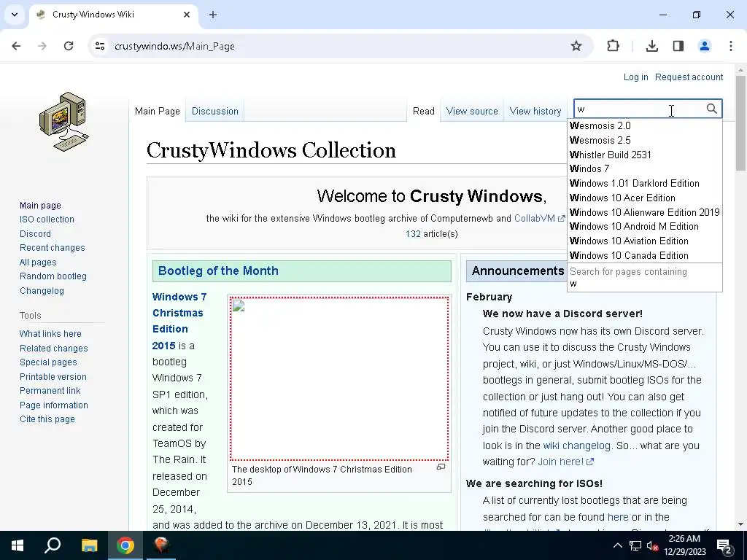The height and width of the screenshot is (560, 747).
Task: Choose suggestion Wesmosis 2.0
Action: [x=645, y=125]
